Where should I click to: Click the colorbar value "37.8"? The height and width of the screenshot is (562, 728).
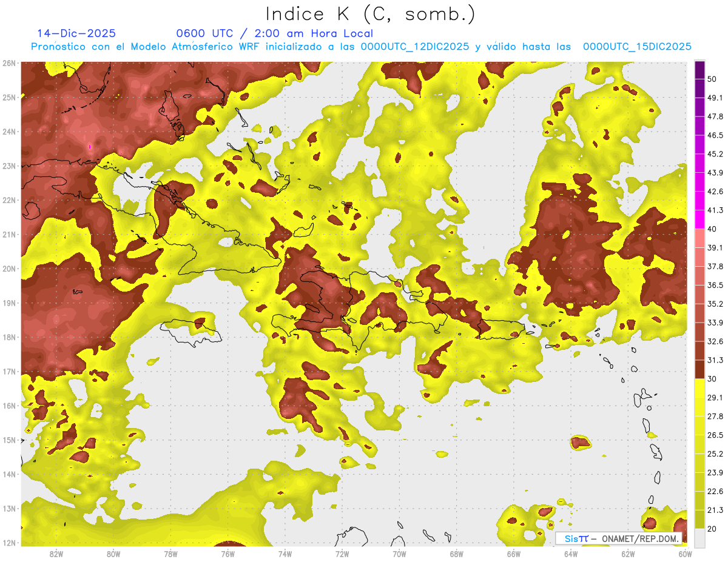click(715, 266)
